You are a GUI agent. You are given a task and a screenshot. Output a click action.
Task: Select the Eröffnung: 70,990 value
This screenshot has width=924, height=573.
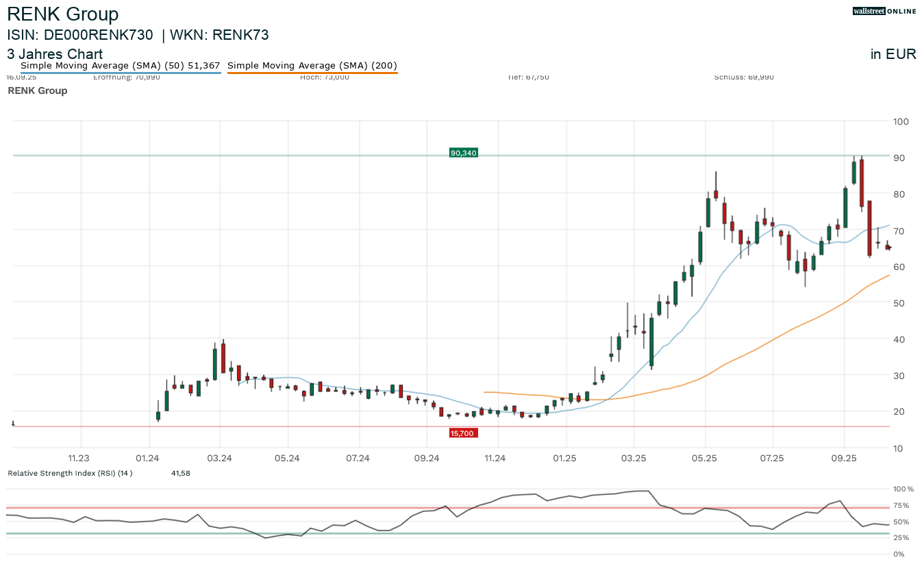128,77
